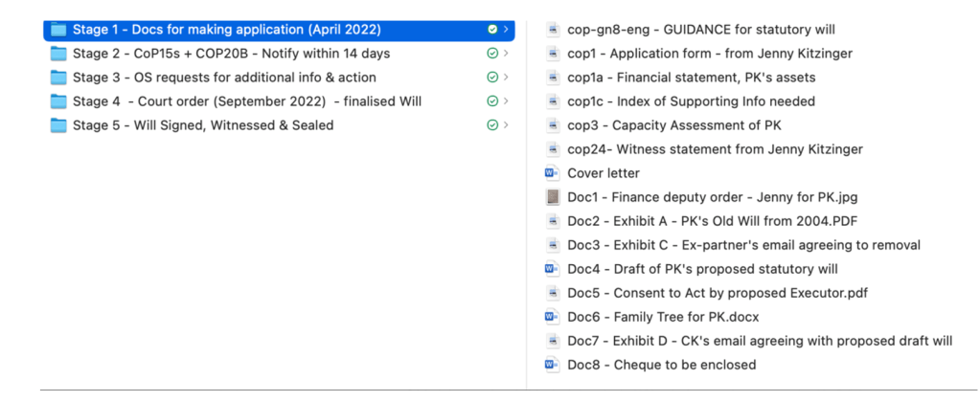
Task: Click the Stage 5 folder icon
Action: point(58,125)
